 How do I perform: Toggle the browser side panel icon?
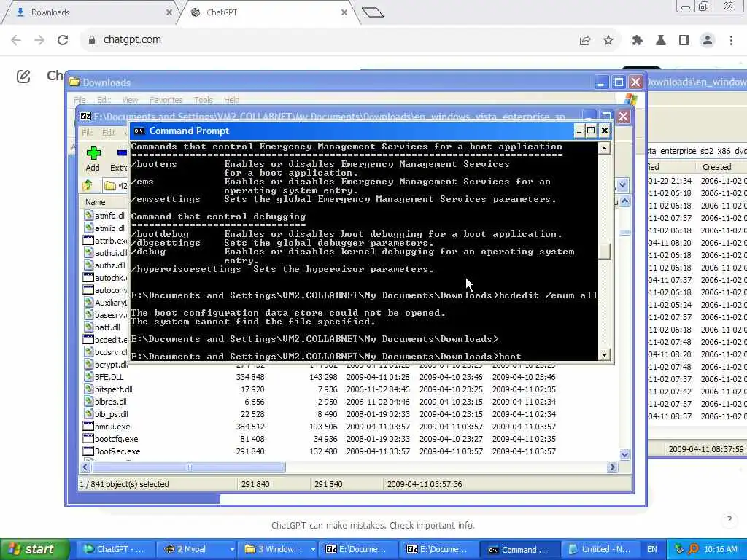tap(684, 41)
